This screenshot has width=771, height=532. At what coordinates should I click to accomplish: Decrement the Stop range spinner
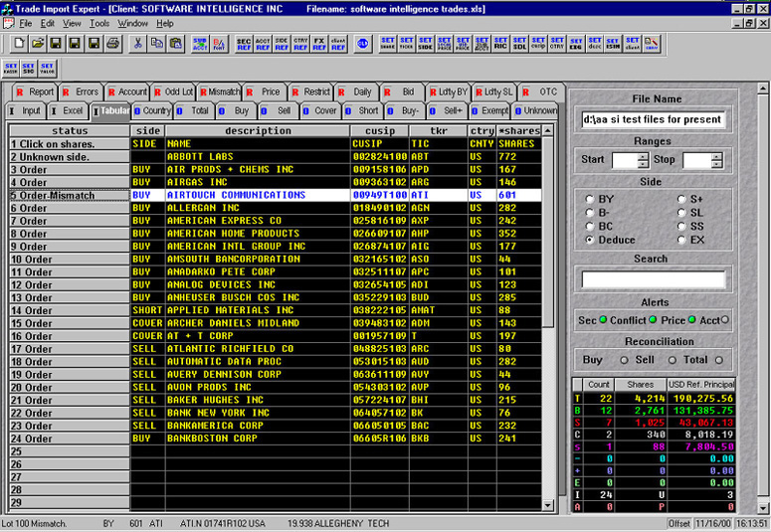click(x=717, y=164)
